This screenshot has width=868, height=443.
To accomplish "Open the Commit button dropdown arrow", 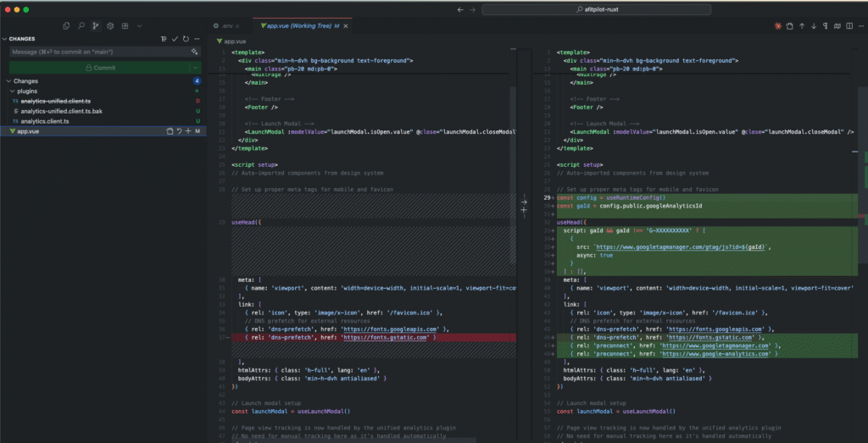I will coord(195,68).
